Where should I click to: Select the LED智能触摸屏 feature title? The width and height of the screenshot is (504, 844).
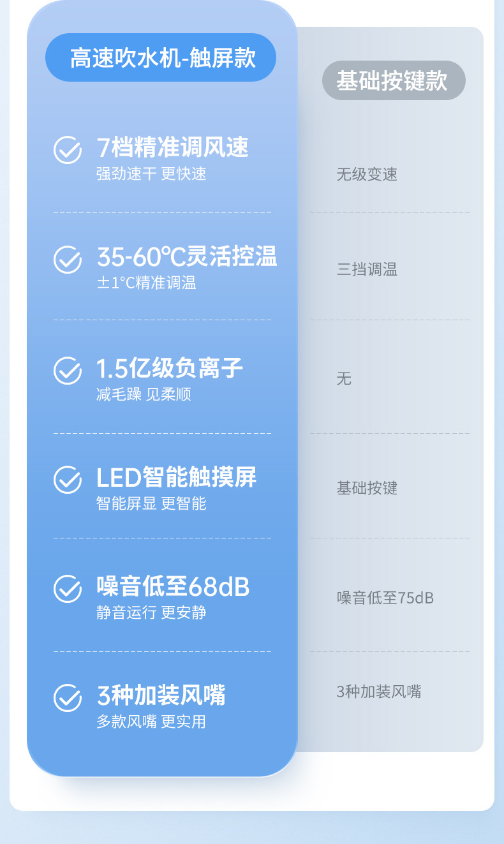tap(176, 477)
